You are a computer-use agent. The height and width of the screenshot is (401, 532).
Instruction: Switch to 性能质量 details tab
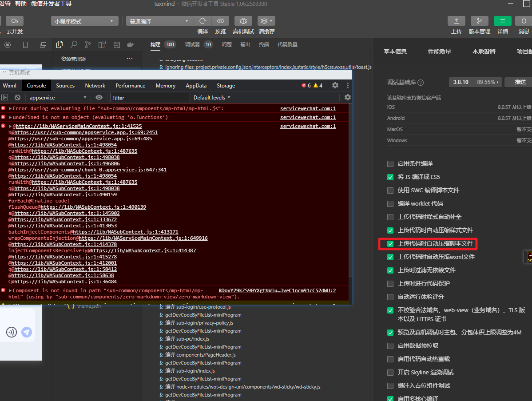click(x=439, y=52)
